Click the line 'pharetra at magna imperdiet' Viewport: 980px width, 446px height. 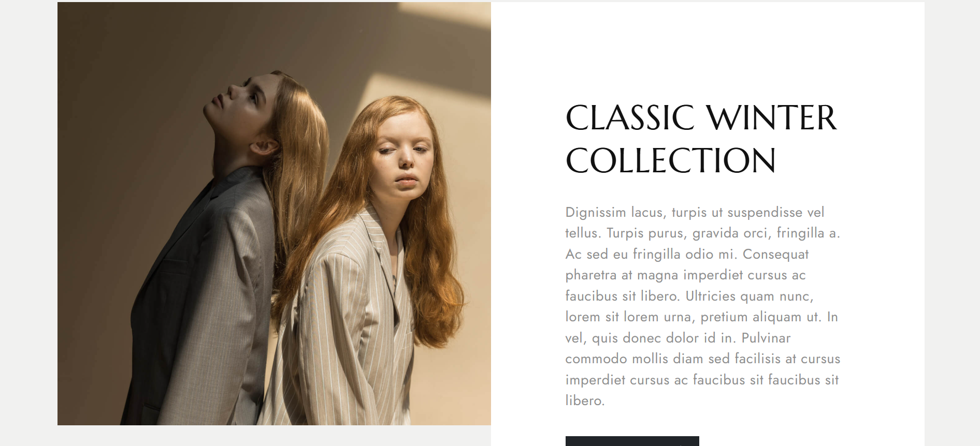click(x=686, y=275)
